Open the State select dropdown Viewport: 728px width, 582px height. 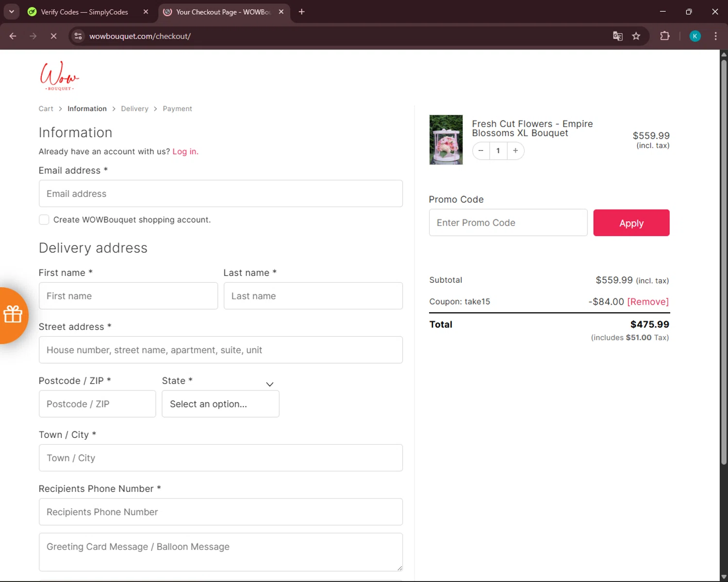click(220, 404)
